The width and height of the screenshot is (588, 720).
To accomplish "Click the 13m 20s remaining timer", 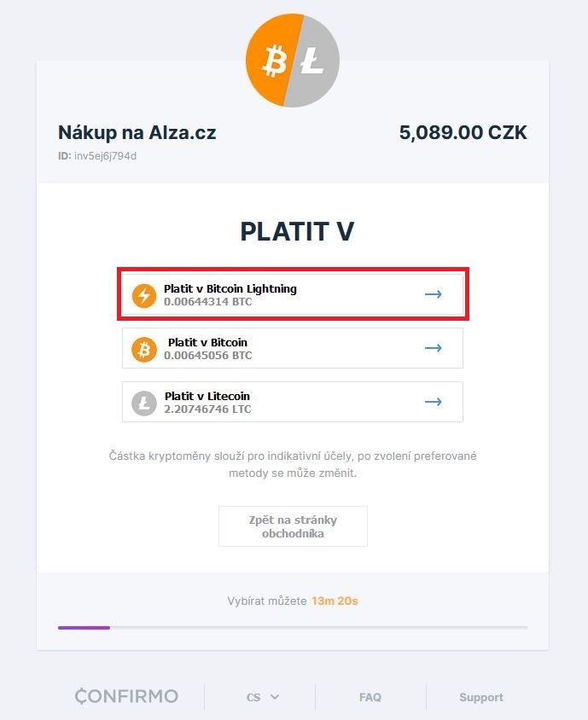I will point(335,601).
